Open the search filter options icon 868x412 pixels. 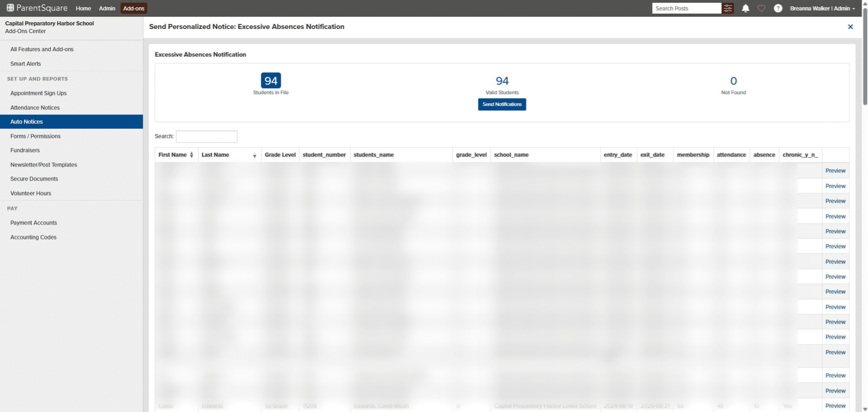728,8
